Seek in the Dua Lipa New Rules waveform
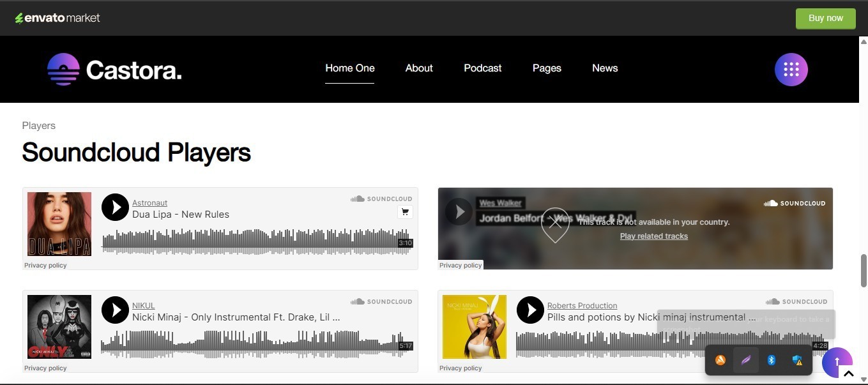Screen dimensions: 868x385 click(x=255, y=241)
